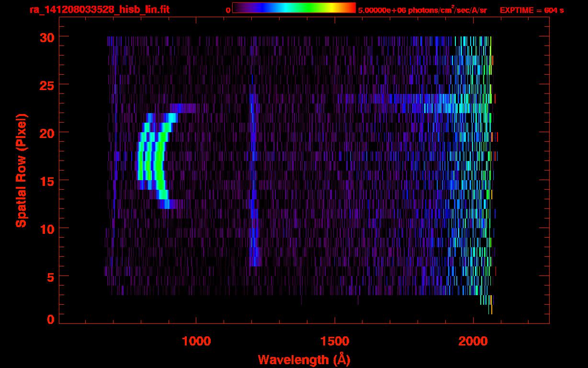Click the rainbow color scale bar
Viewport: 588px width, 368px height.
click(x=294, y=8)
